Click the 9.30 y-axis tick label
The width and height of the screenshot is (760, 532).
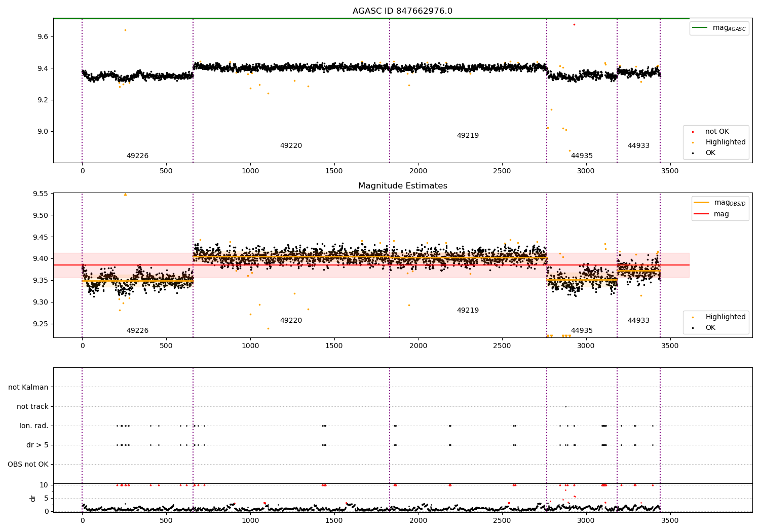click(41, 302)
